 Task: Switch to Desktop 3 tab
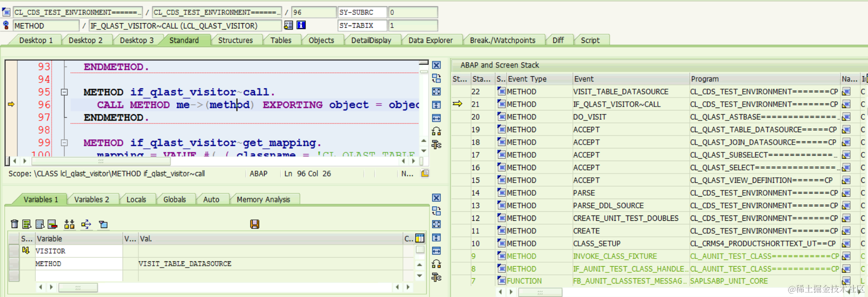(x=136, y=40)
